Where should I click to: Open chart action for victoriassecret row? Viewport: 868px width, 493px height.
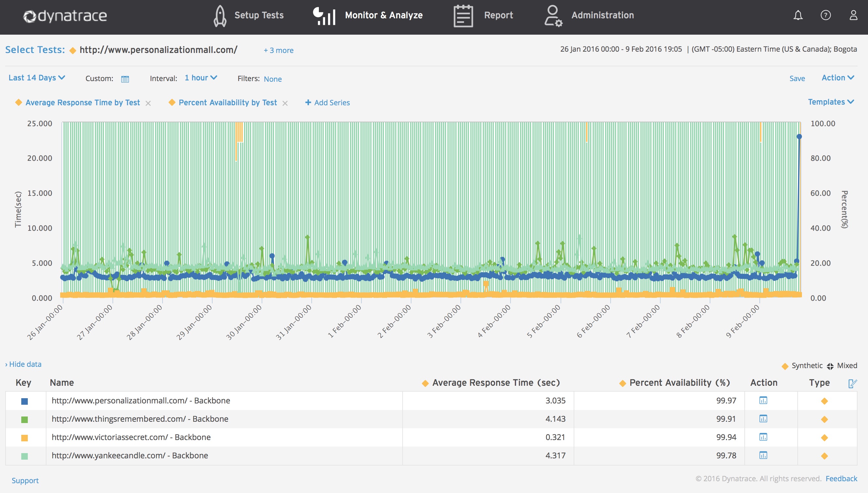pyautogui.click(x=763, y=437)
